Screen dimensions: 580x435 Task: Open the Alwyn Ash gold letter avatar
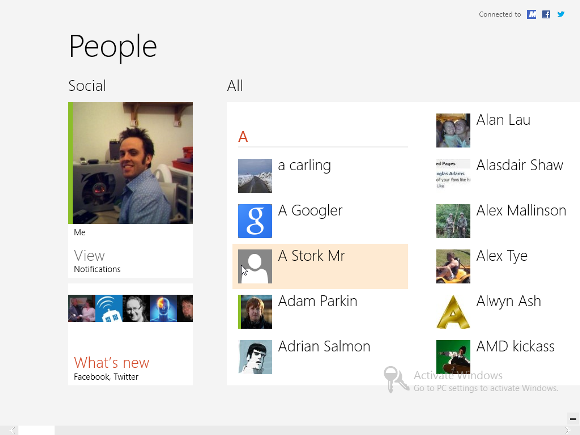(x=453, y=311)
